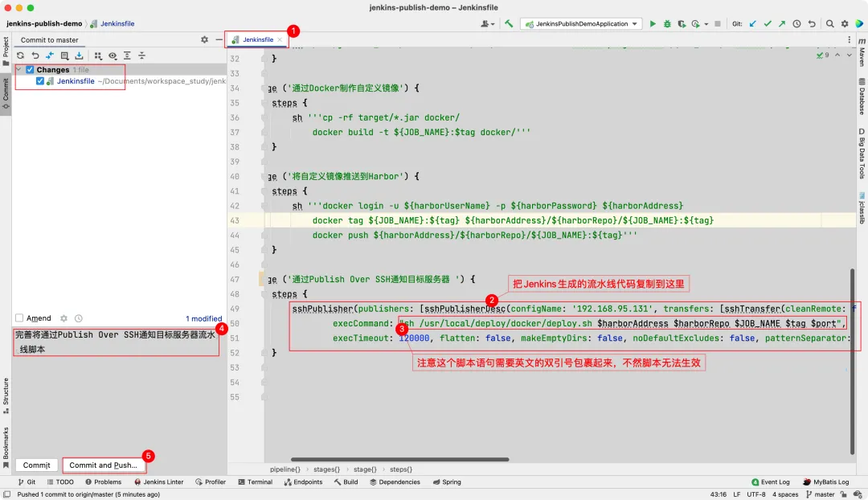Open editor tab options three-dots icon
This screenshot has width=868, height=500.
(x=850, y=40)
